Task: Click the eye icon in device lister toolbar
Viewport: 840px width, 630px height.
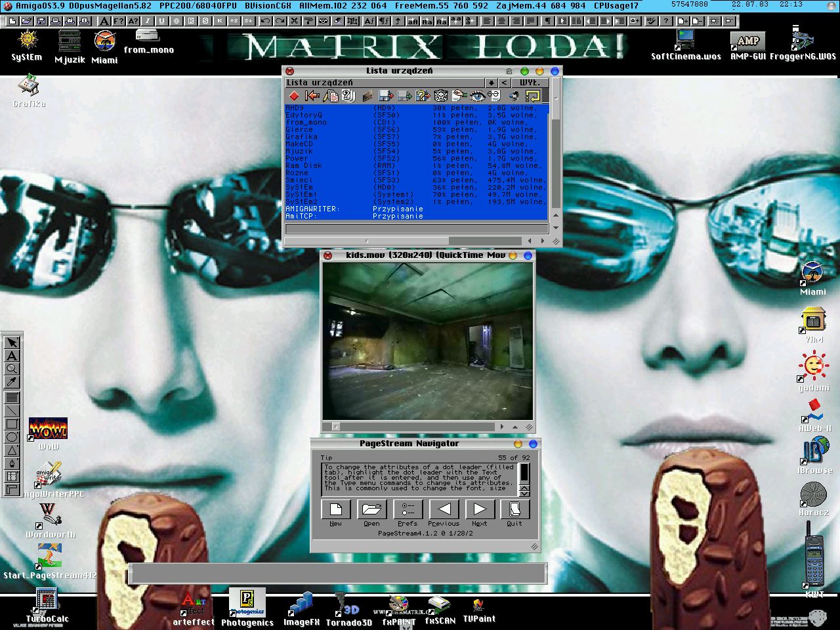Action: [x=478, y=96]
